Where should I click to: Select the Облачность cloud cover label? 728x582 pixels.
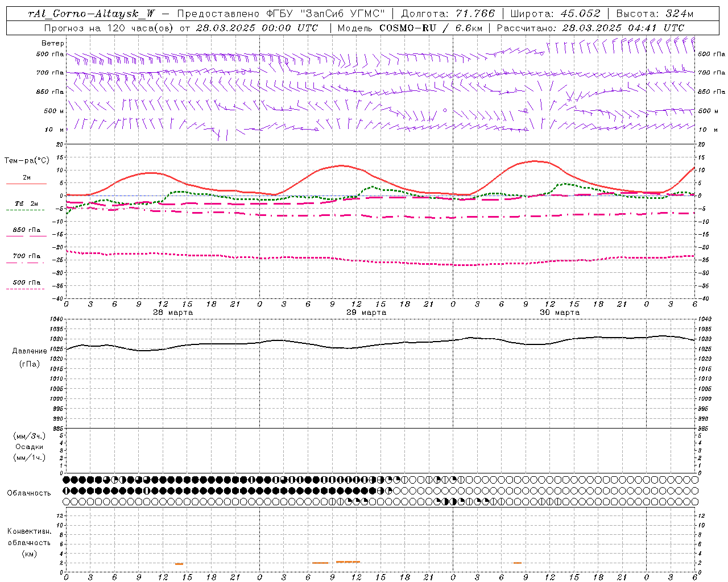click(29, 493)
